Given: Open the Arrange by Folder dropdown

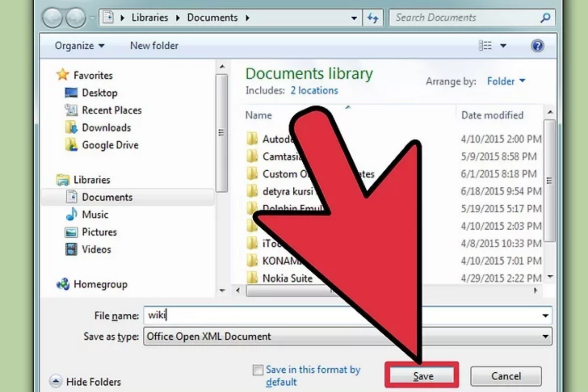Looking at the screenshot, I should pyautogui.click(x=506, y=81).
